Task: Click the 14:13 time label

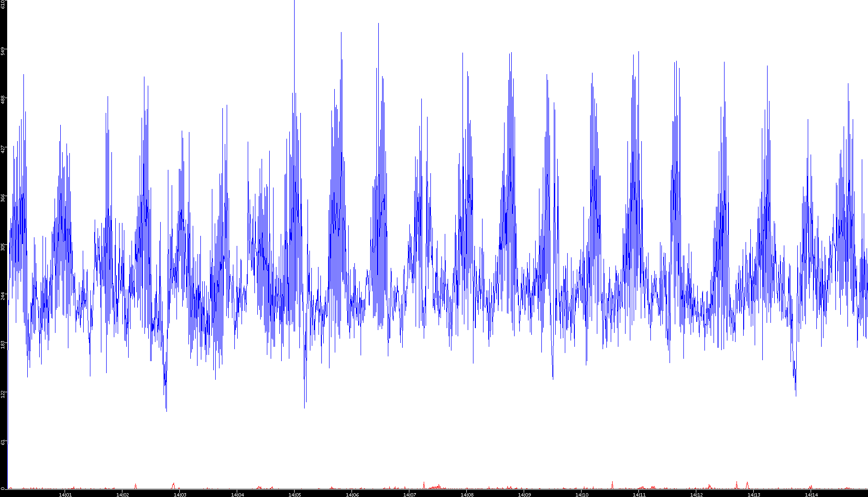Action: coord(754,495)
